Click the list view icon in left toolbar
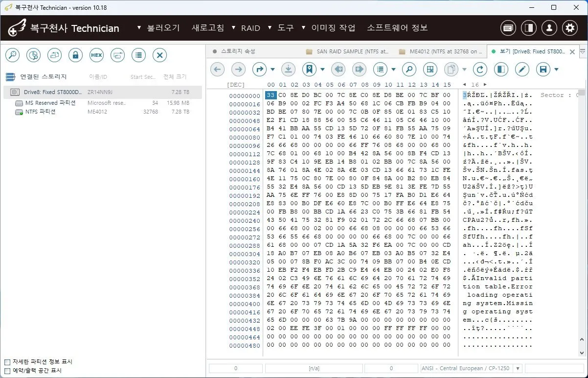This screenshot has width=588, height=378. 138,55
